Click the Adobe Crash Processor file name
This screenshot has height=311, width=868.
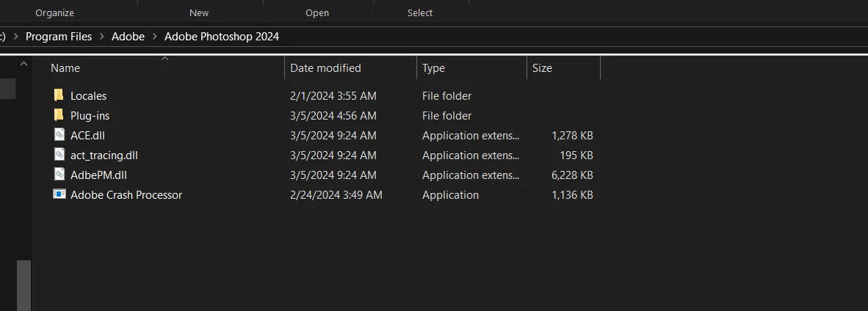tap(126, 195)
